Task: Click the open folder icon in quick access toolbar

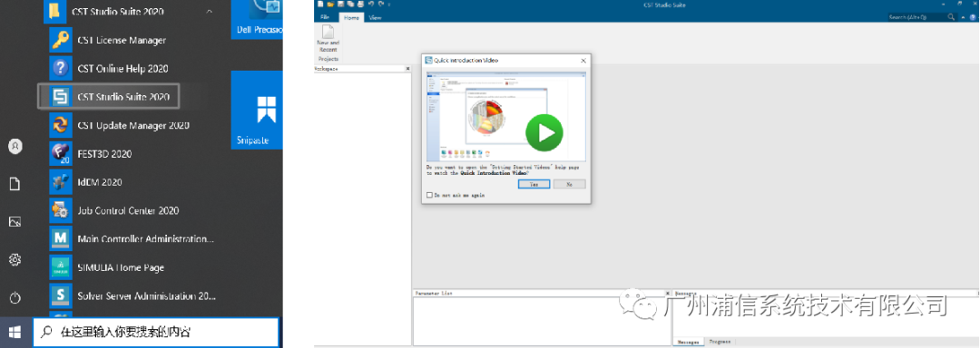Action: click(x=329, y=4)
